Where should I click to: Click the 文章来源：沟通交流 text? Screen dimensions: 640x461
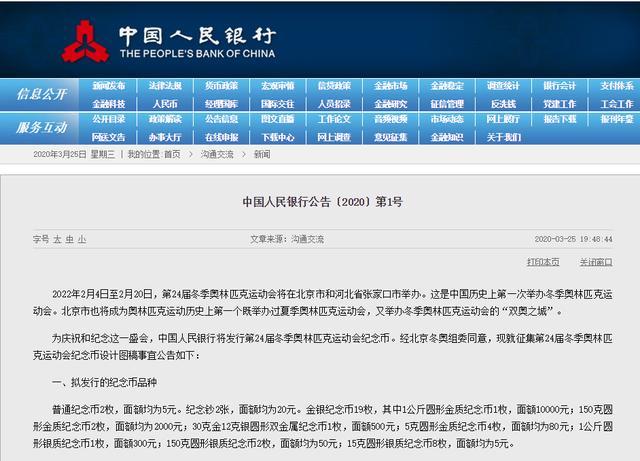[x=287, y=239]
